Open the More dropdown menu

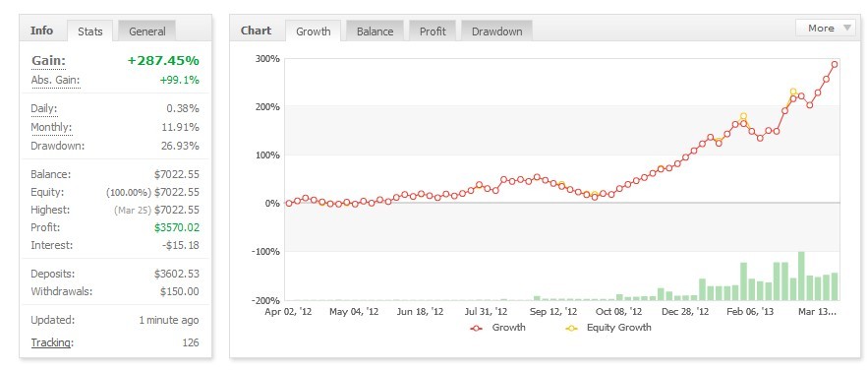pos(825,29)
